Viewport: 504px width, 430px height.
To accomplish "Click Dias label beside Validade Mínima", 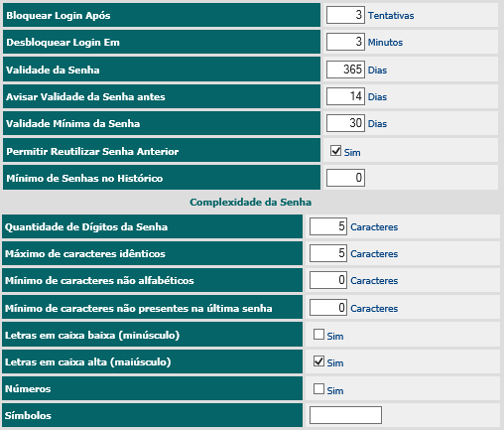I will click(x=377, y=124).
